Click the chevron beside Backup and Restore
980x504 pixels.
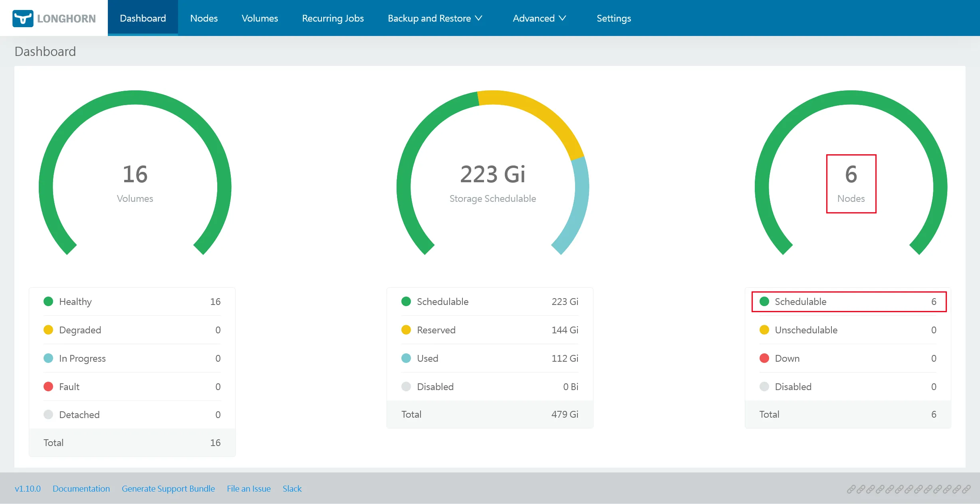tap(479, 18)
